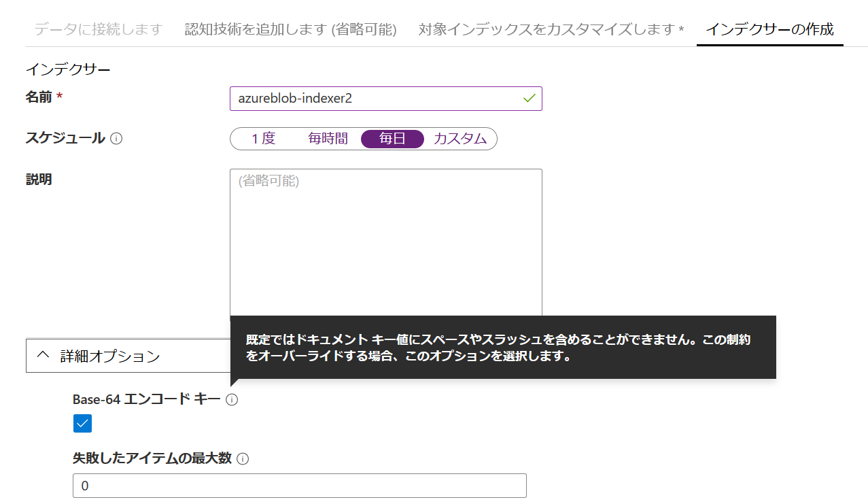Viewport: 868px width, 504px height.
Task: Click info icon beside Base-64 エンコード キー
Action: [x=232, y=400]
